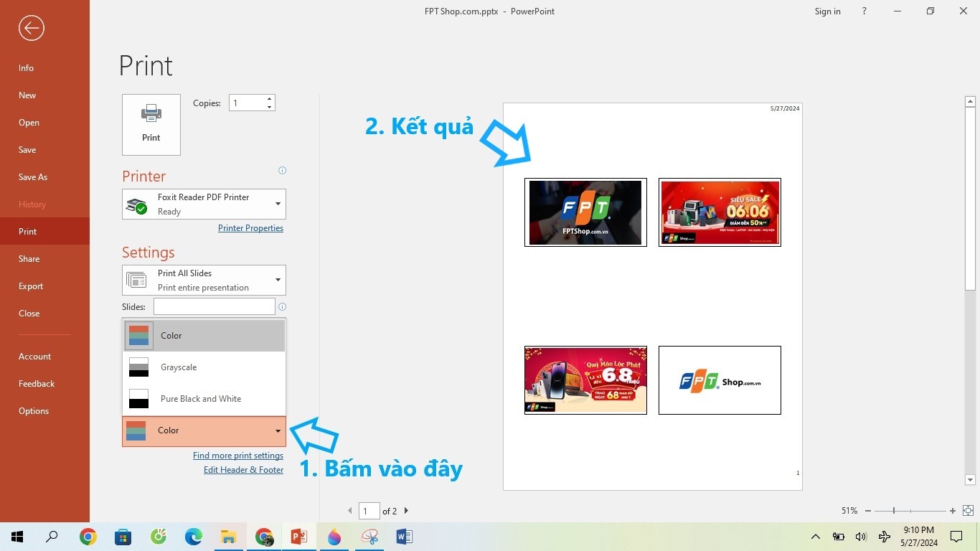The width and height of the screenshot is (980, 551).
Task: Go to previous preview page arrow
Action: 350,511
